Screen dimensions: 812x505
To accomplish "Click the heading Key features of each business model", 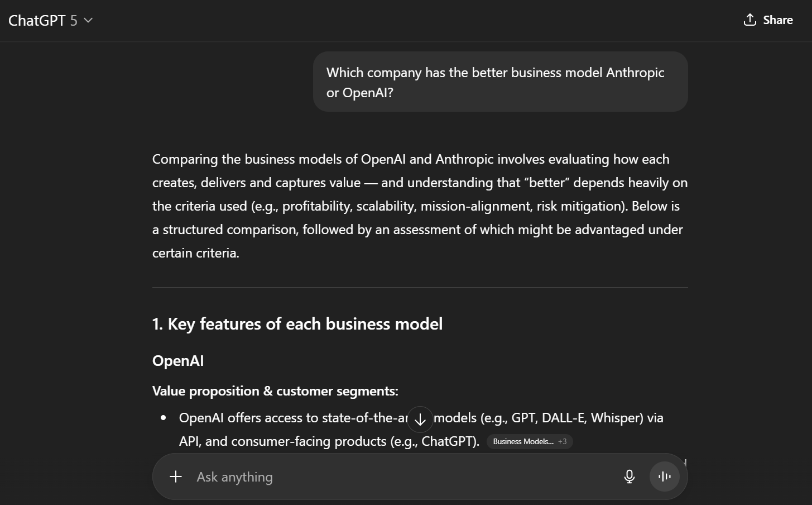I will [297, 324].
